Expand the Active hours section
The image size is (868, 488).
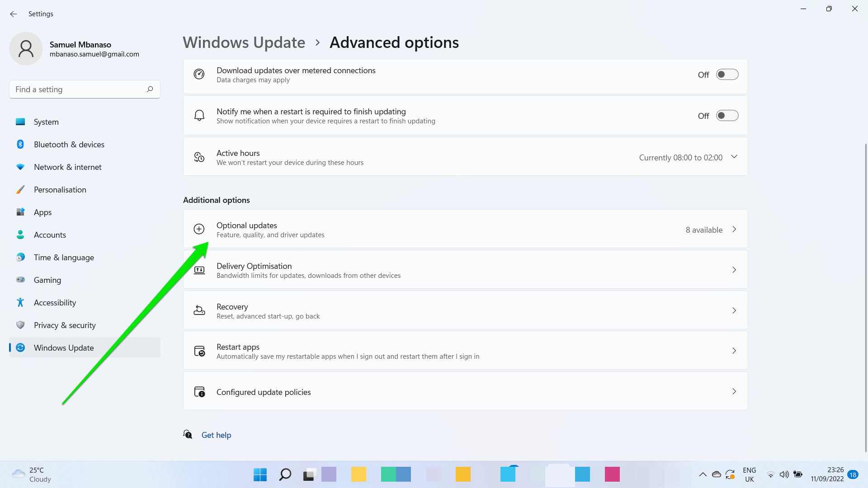pos(734,157)
